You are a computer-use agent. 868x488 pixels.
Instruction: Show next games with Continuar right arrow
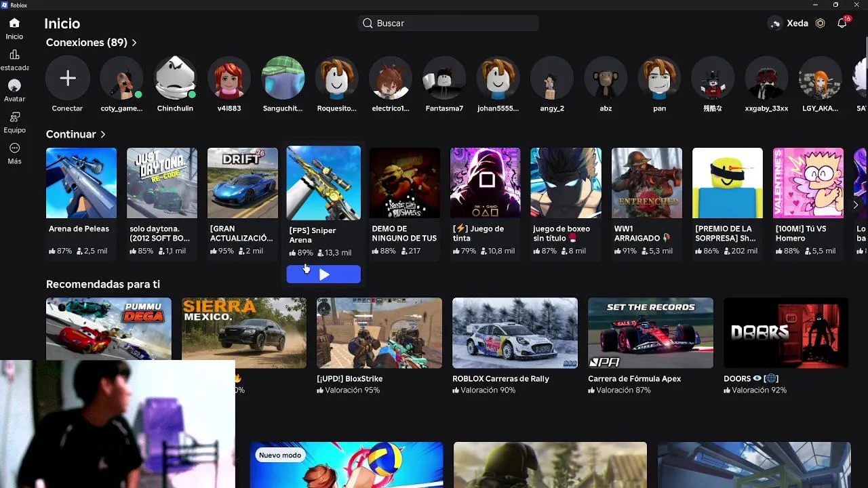click(x=855, y=205)
